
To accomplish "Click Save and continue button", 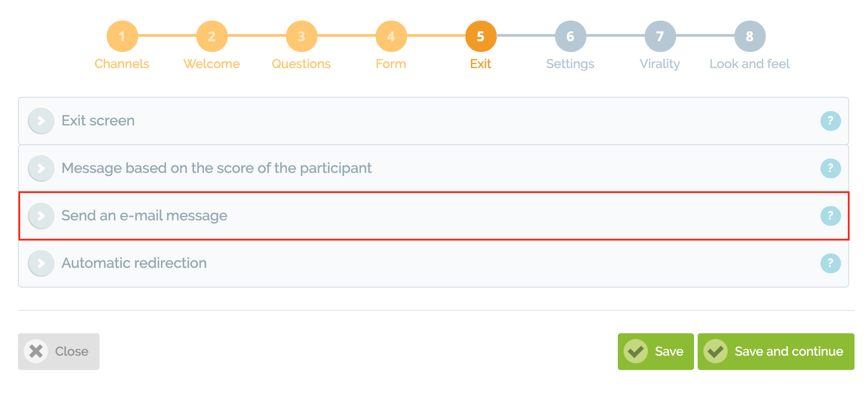I will pyautogui.click(x=776, y=352).
